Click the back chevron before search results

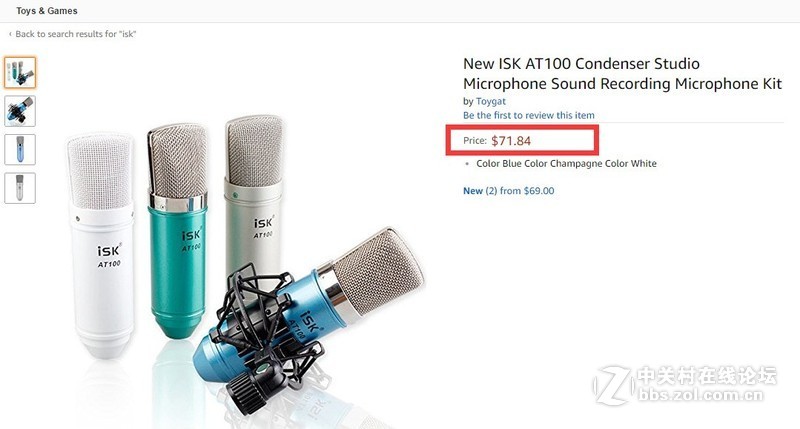pyautogui.click(x=10, y=34)
